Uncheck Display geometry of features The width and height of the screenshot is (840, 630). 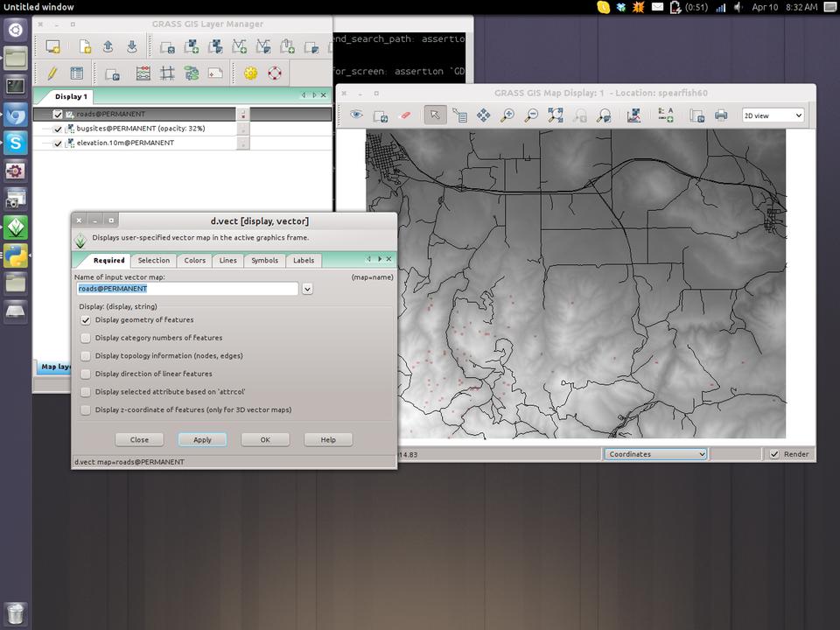coord(86,320)
